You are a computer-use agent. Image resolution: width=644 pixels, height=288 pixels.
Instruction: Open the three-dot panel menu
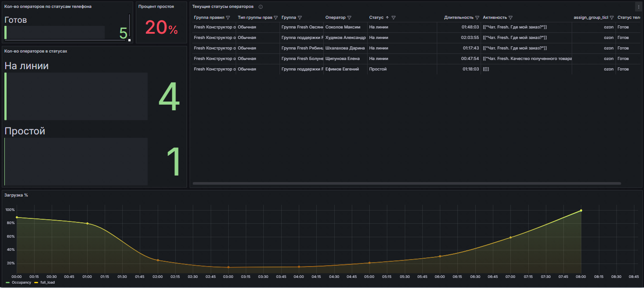click(638, 7)
